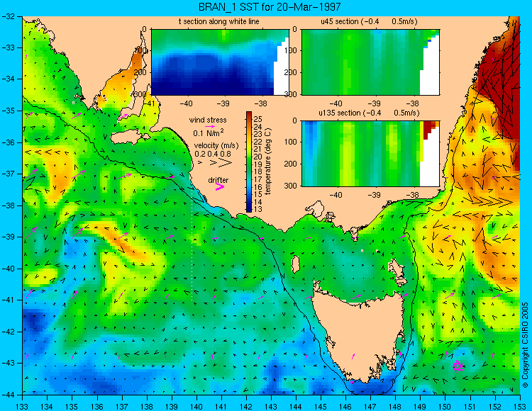Viewport: 532px width, 411px height.
Task: Click the 'u135 section' heading
Action: click(x=368, y=113)
